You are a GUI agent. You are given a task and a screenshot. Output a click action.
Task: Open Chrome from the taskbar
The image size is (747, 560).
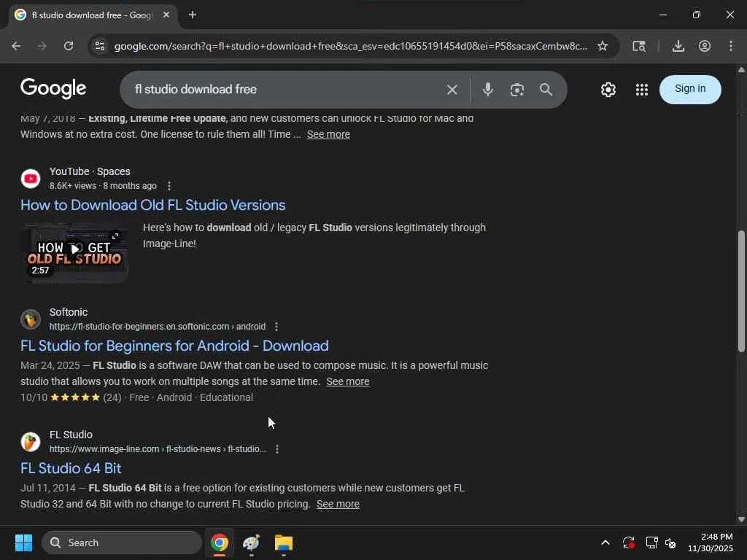(x=220, y=542)
